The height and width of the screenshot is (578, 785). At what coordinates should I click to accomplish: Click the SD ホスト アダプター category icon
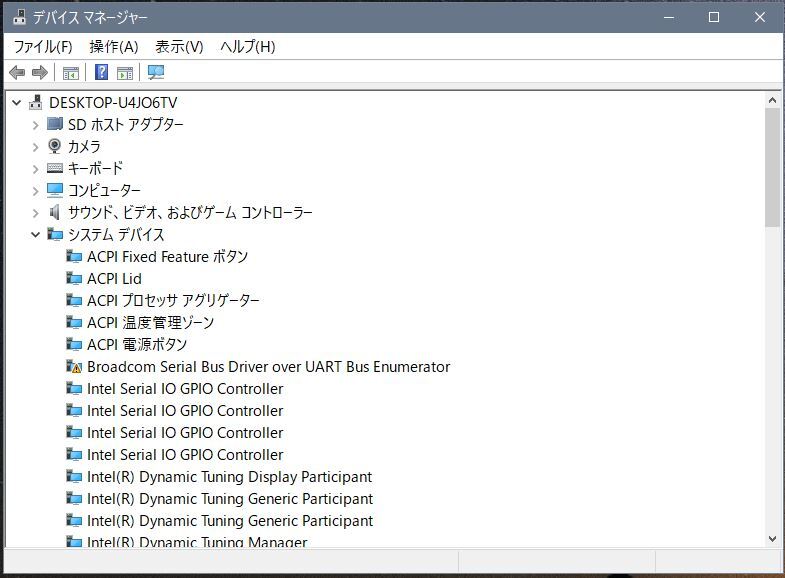(55, 124)
